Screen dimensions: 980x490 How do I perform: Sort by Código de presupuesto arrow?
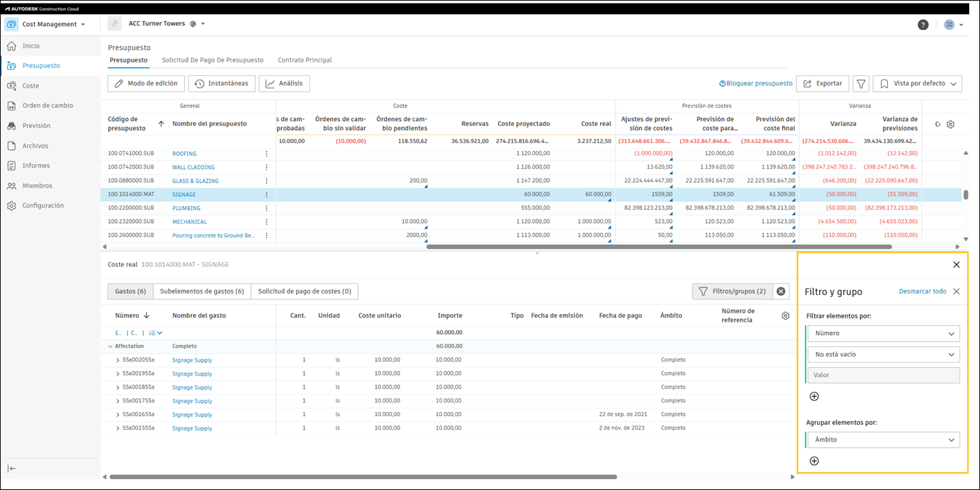click(161, 124)
